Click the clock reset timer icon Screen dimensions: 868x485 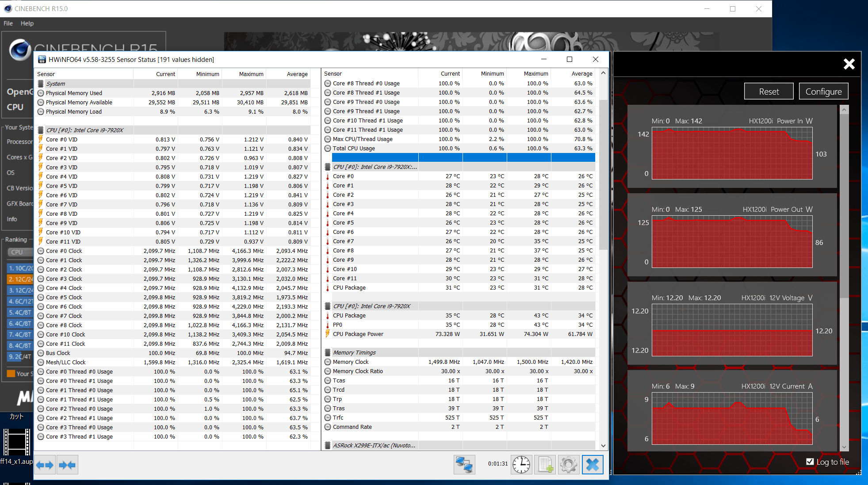tap(521, 465)
